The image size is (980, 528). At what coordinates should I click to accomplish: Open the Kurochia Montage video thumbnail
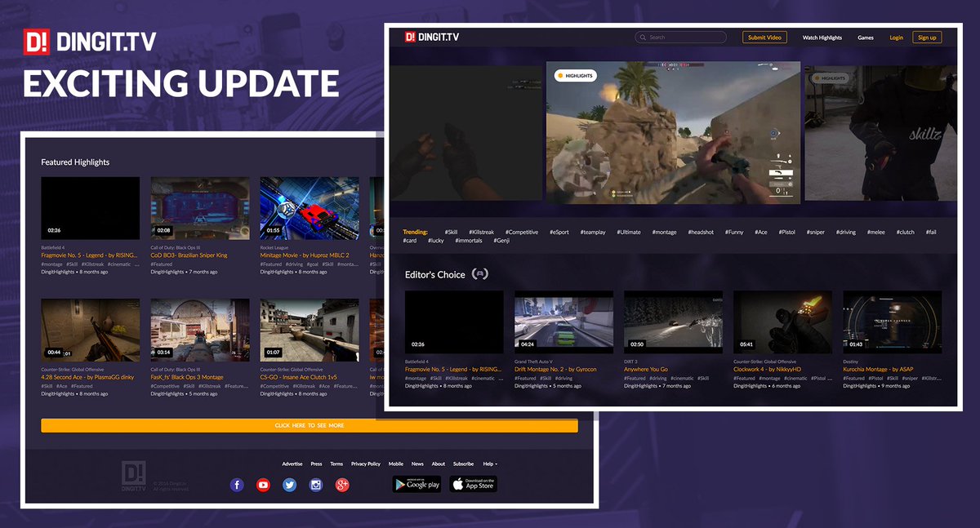(x=892, y=322)
